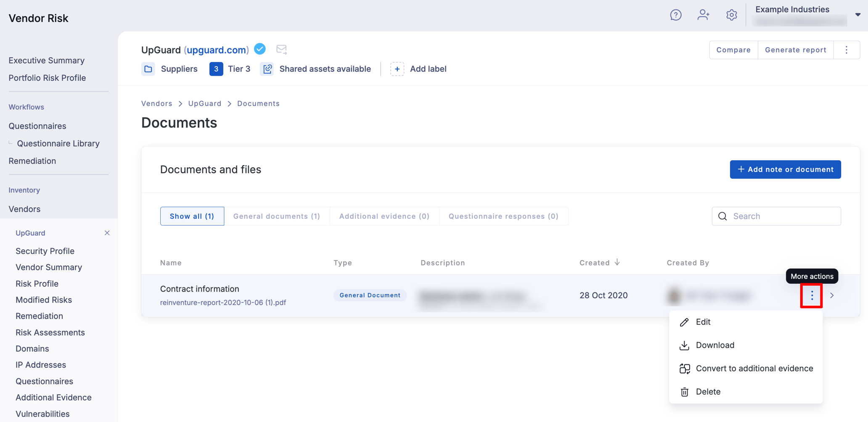Click the invite user icon

point(703,15)
